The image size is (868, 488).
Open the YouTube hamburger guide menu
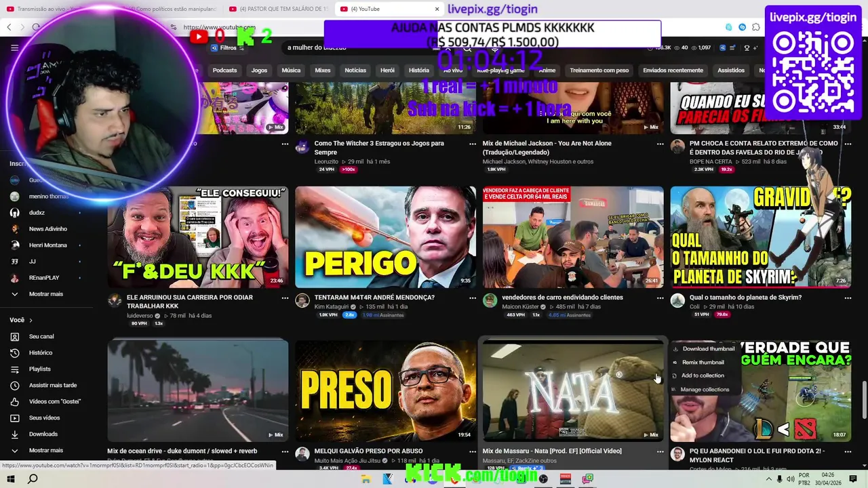[14, 48]
